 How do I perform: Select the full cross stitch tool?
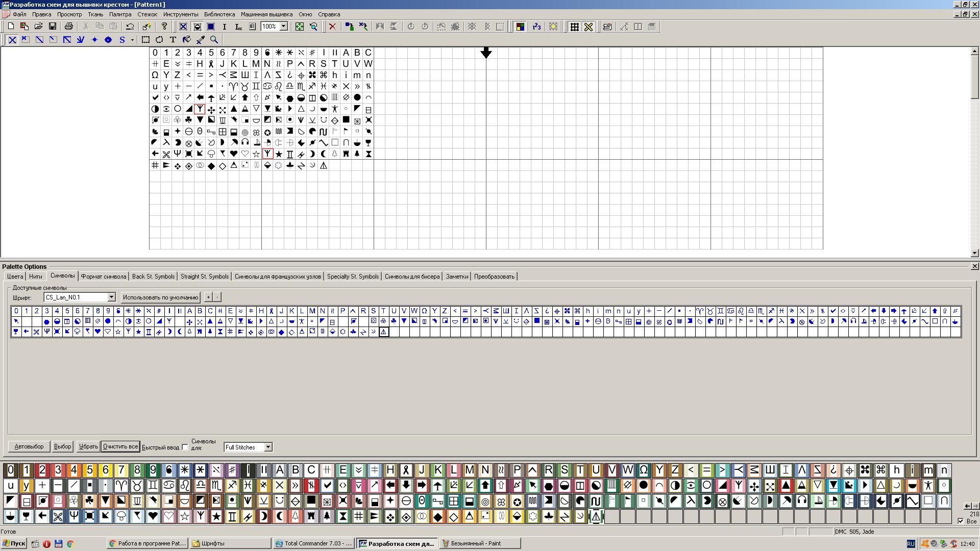[x=13, y=40]
